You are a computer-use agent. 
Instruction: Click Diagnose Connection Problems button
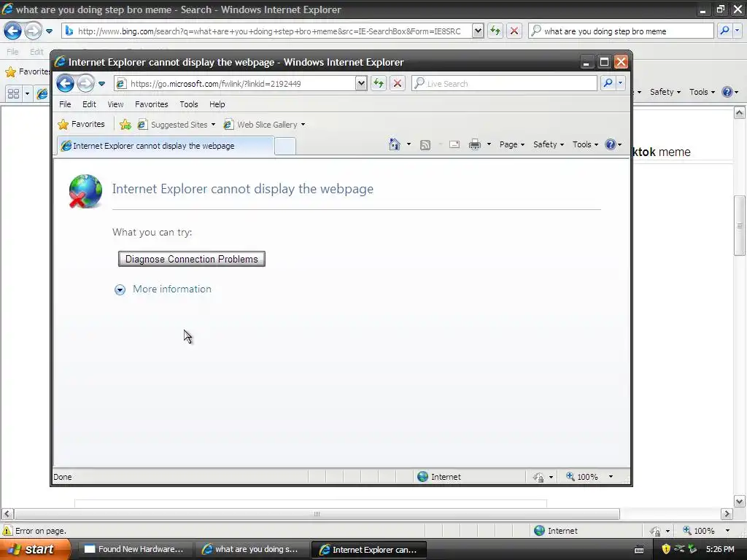pos(192,259)
